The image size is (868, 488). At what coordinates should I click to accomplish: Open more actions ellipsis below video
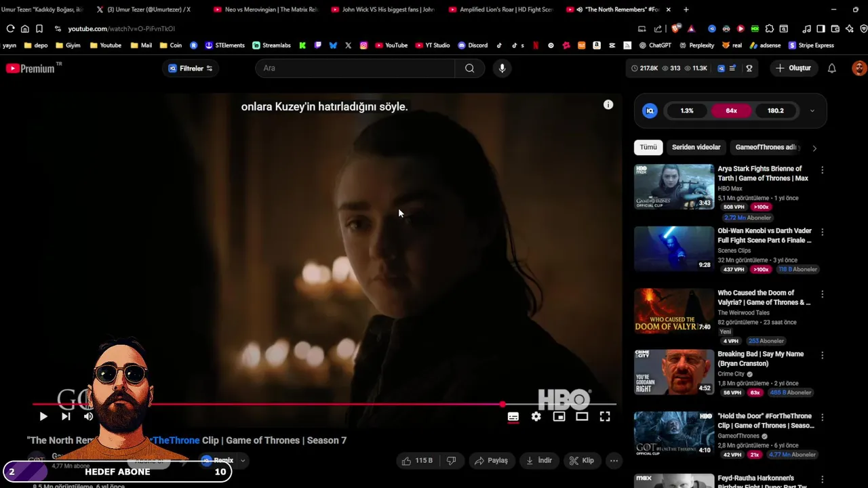614,461
